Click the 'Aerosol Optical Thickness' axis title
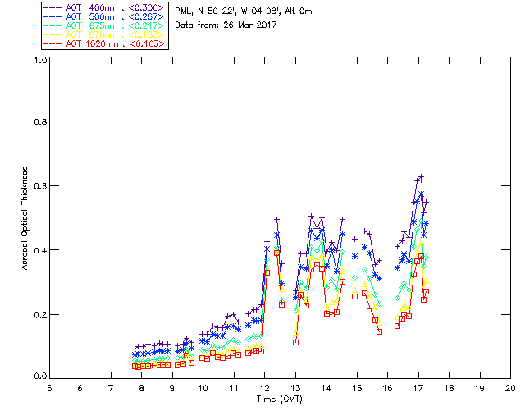525x420 pixels. point(25,218)
